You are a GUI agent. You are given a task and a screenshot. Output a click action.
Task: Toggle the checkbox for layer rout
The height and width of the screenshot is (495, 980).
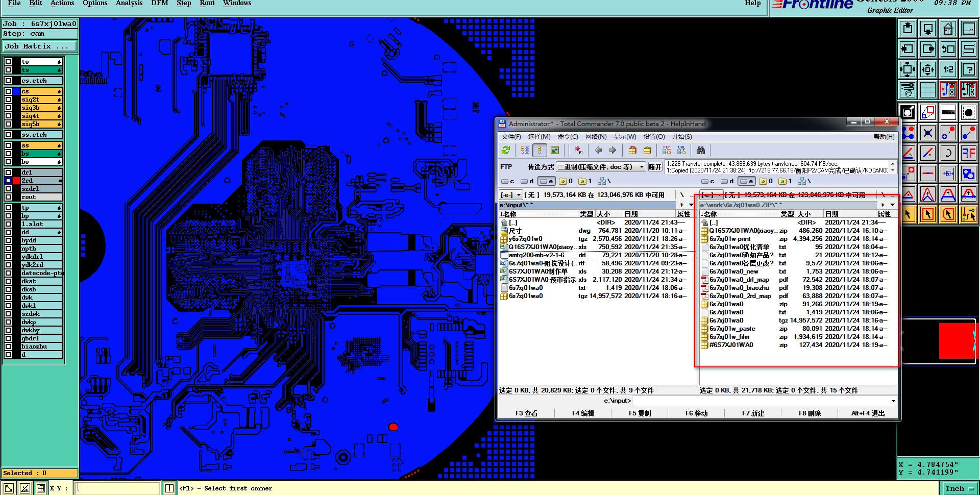[x=8, y=197]
